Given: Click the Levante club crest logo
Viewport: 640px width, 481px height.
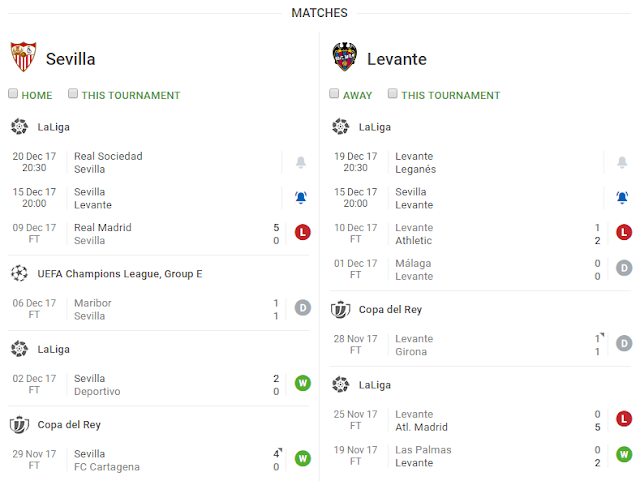Looking at the screenshot, I should pos(344,56).
